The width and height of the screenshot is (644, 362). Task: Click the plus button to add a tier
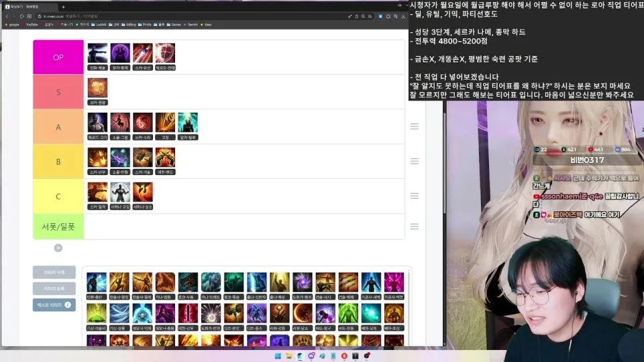tap(58, 248)
